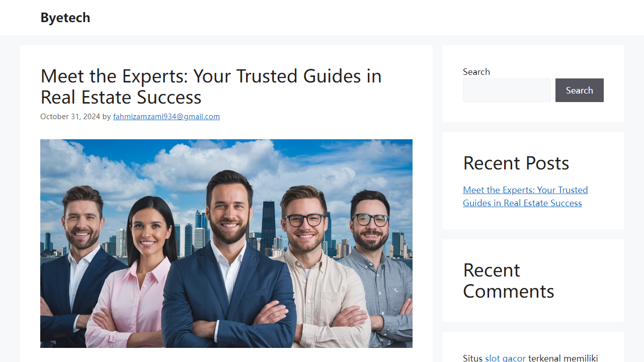This screenshot has height=362, width=644.
Task: Open the recent post 'Meet the Experts' link
Action: 525,197
